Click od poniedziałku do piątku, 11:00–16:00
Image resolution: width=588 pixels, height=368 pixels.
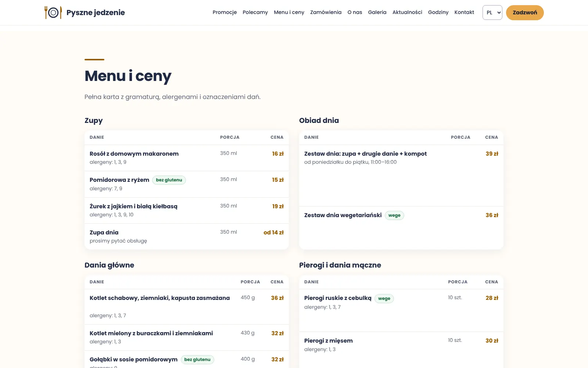click(350, 162)
